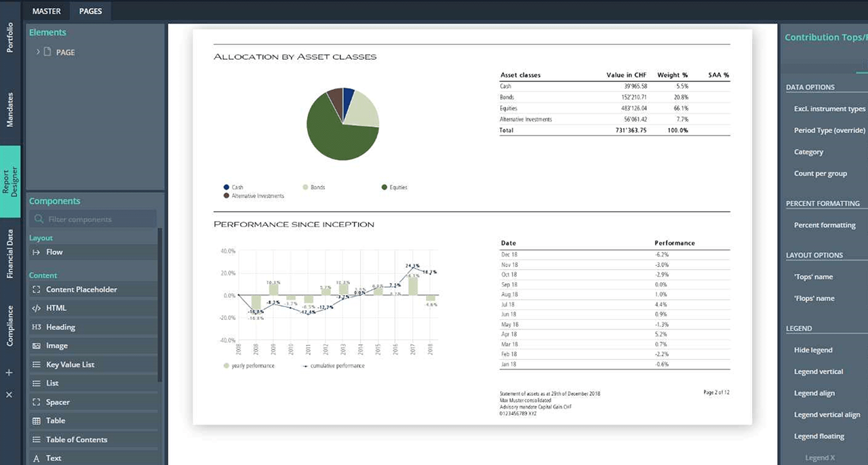Click the Components panel scrollbar
This screenshot has width=868, height=465.
[160, 305]
